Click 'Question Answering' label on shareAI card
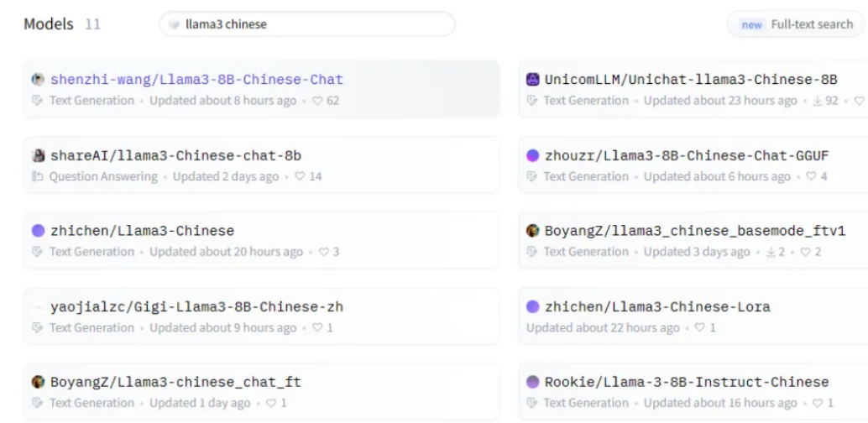 [x=103, y=176]
